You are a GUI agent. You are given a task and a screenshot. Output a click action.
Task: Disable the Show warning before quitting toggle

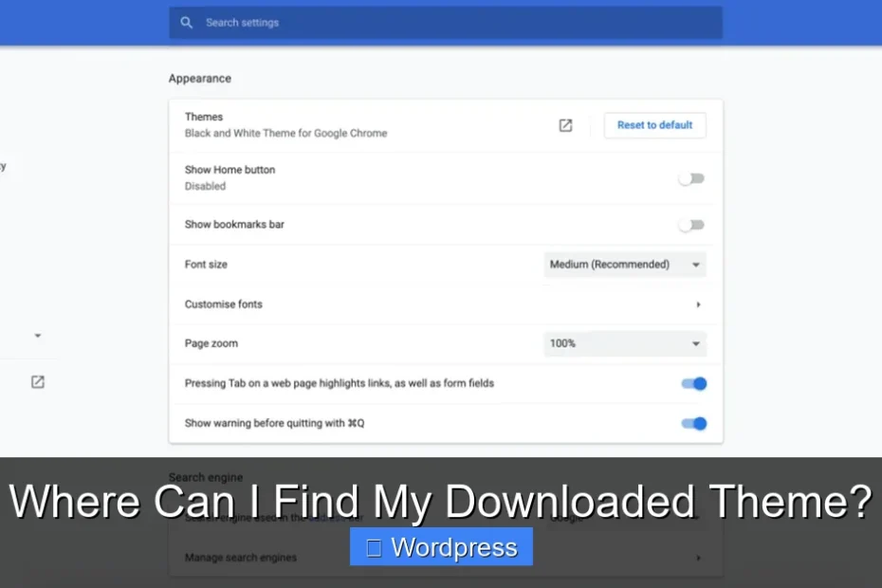[x=693, y=423]
